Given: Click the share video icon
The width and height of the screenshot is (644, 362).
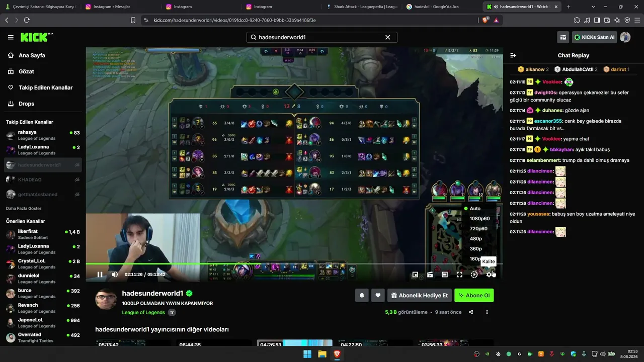Looking at the screenshot, I should coord(471,312).
